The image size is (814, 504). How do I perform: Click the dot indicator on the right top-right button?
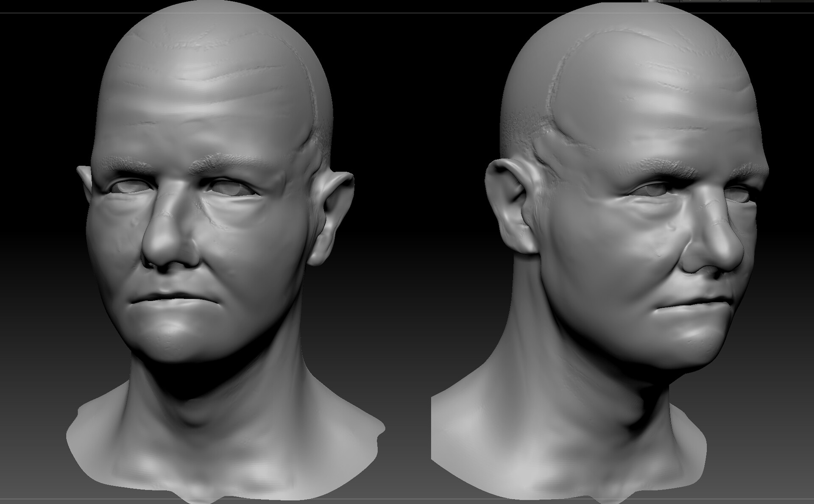coord(728,1)
